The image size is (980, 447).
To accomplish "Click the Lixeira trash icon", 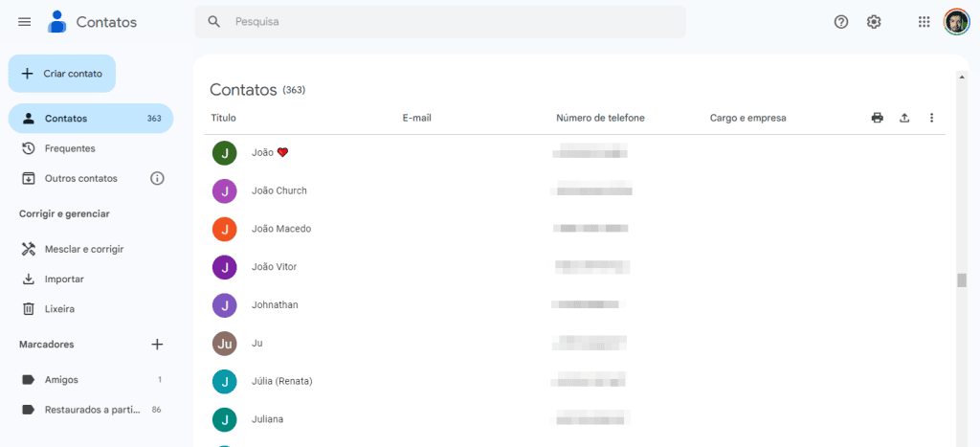I will [28, 309].
